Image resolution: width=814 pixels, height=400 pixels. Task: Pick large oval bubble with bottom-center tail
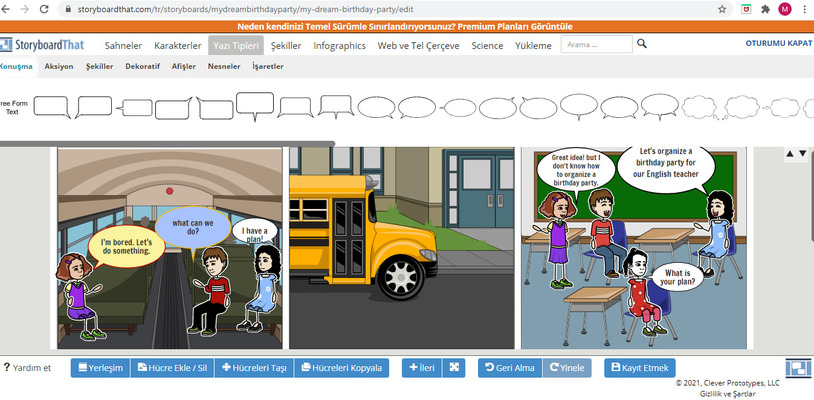[579, 106]
